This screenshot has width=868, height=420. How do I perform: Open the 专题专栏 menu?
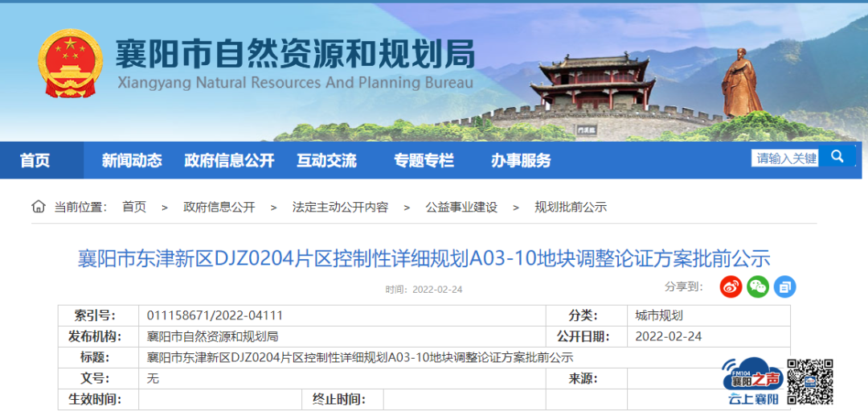[424, 161]
